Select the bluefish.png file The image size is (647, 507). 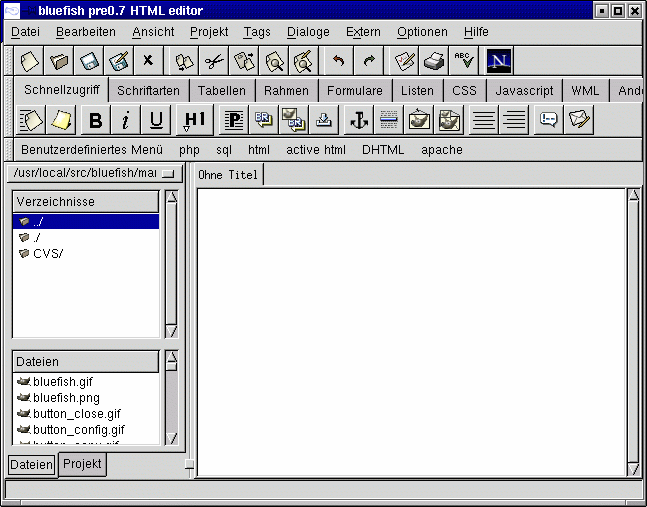tap(66, 398)
